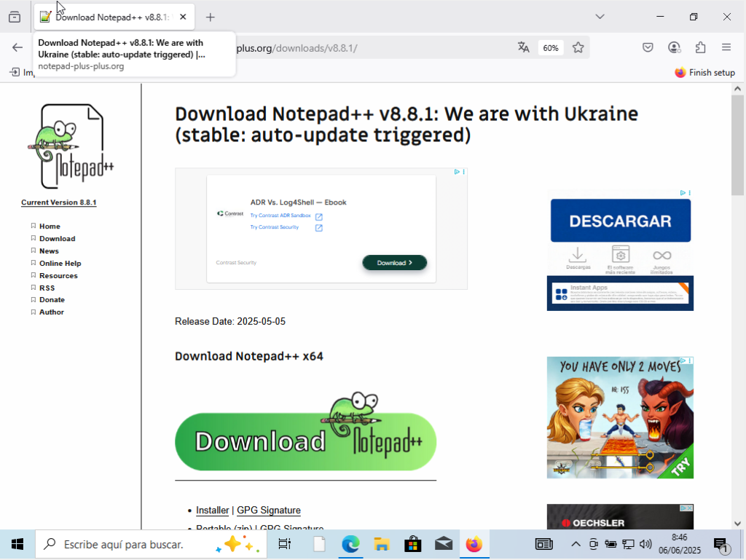The width and height of the screenshot is (746, 560).
Task: Click the Firefox icon in the taskbar
Action: (x=474, y=544)
